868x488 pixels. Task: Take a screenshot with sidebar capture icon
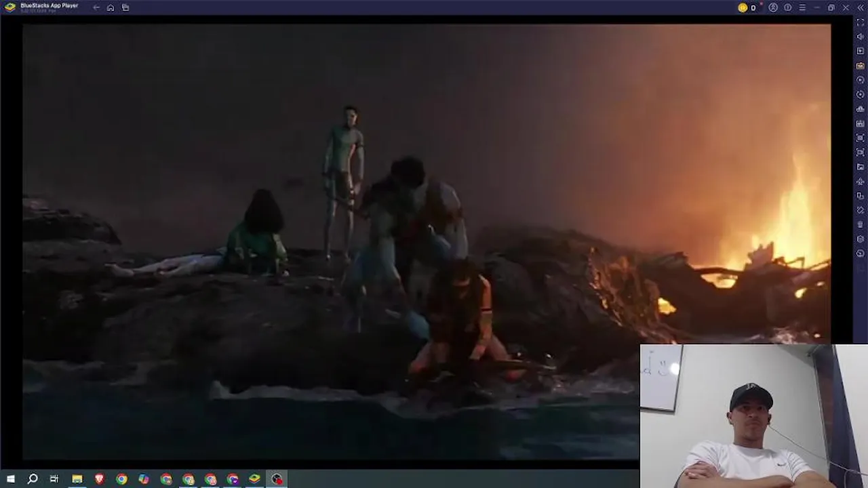861,138
